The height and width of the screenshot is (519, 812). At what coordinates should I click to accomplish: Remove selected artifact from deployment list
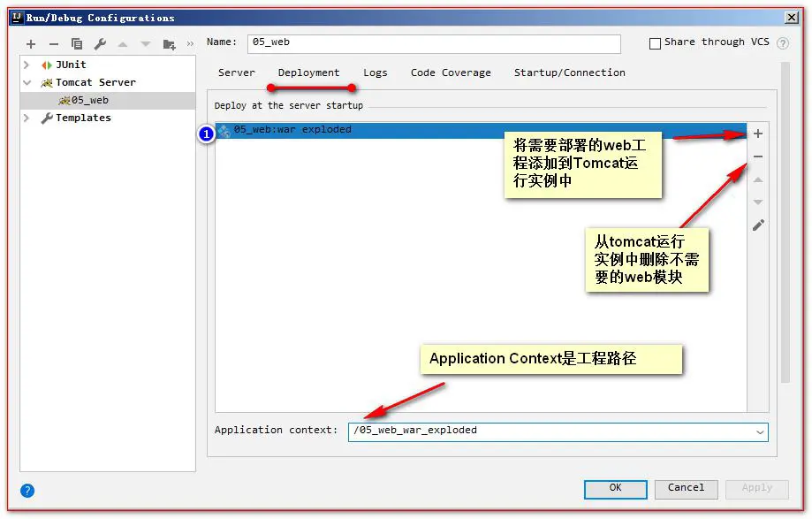click(x=757, y=156)
